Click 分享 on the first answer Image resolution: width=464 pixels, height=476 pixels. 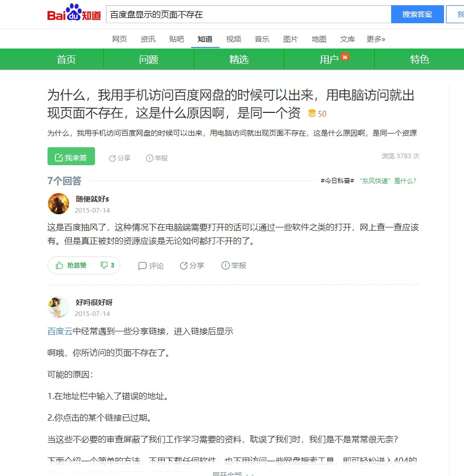(x=192, y=265)
